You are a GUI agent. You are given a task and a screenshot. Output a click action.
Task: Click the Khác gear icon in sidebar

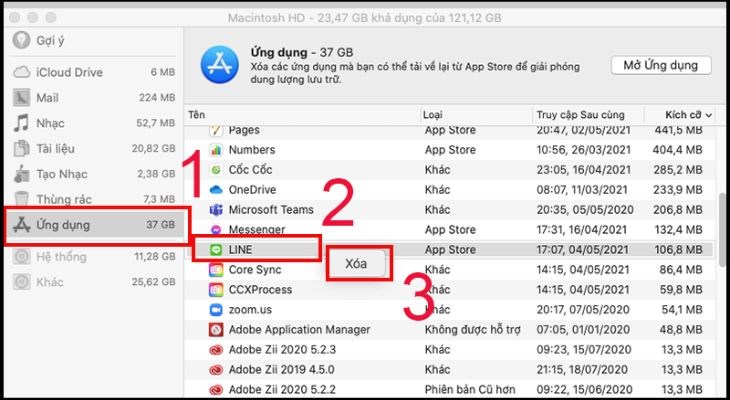click(21, 282)
